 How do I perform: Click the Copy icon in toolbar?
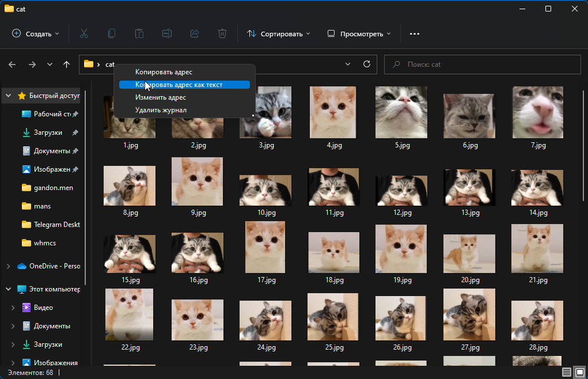[111, 34]
